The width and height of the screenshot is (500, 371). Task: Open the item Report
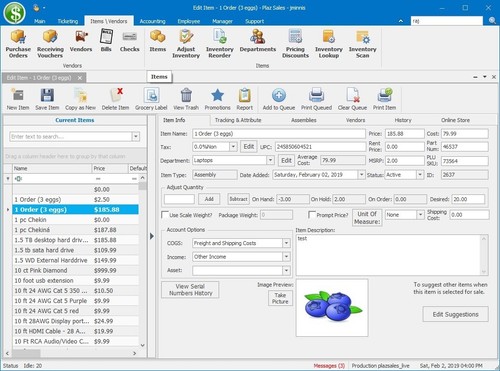[245, 99]
